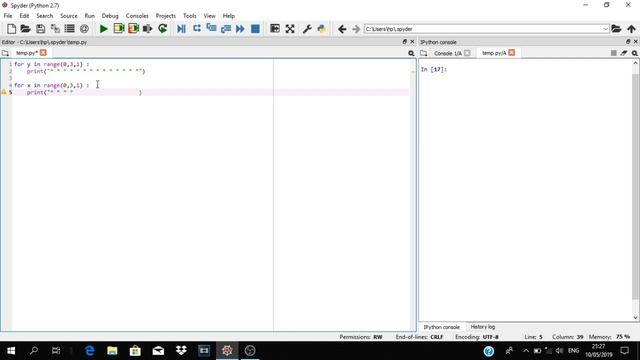Viewport: 640px width, 360px height.
Task: Open Debug menu
Action: coord(110,16)
